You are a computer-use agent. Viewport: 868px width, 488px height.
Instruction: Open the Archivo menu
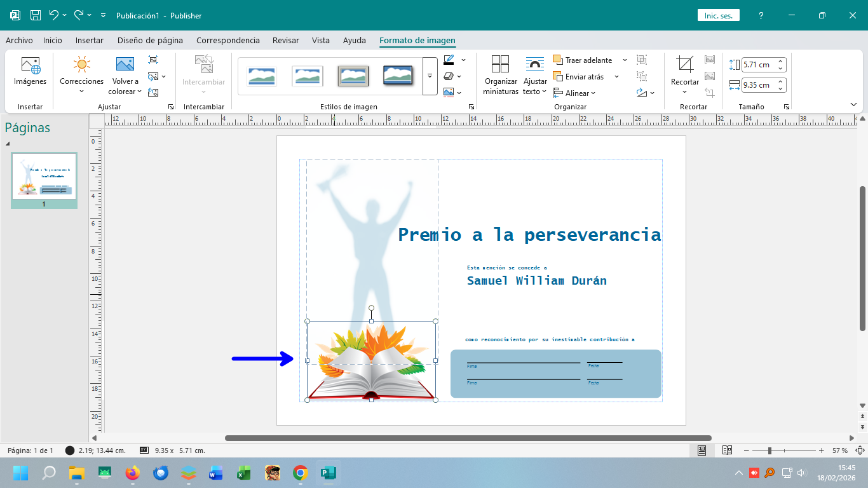coord(19,39)
